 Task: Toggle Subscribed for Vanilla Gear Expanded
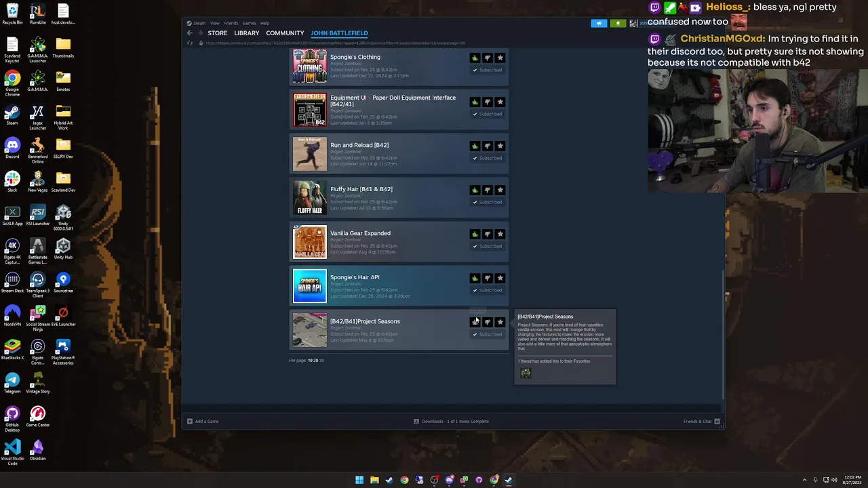488,246
